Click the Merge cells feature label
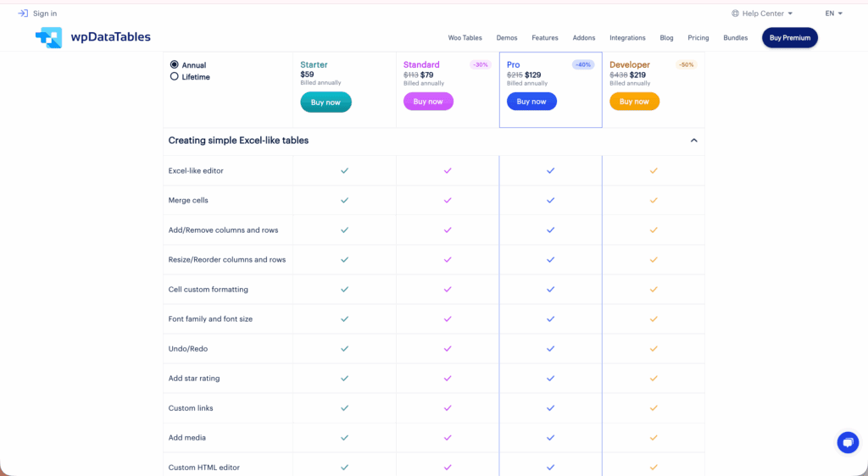The image size is (868, 476). [188, 200]
